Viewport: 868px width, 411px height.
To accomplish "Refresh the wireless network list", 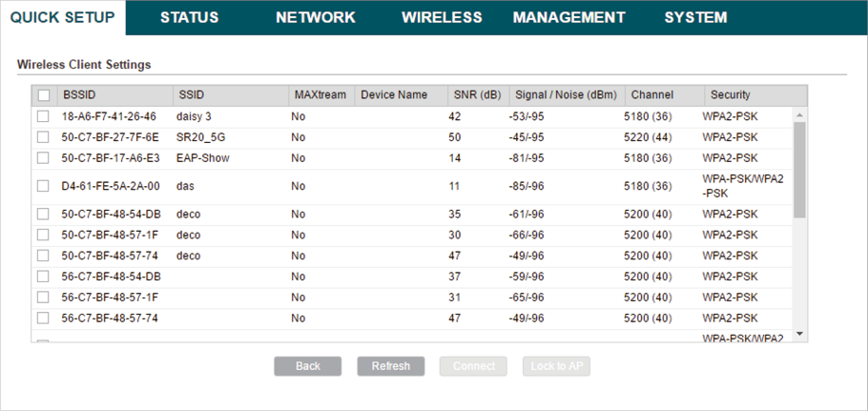I will point(390,366).
